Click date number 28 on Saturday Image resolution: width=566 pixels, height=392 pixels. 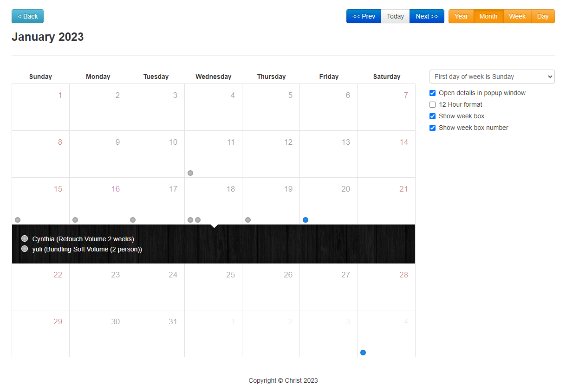(x=404, y=275)
